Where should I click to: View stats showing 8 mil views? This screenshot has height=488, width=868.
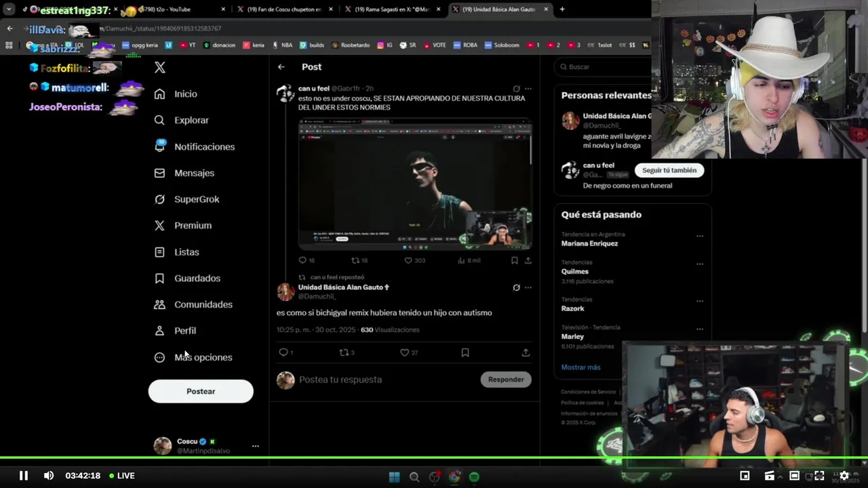click(x=469, y=260)
